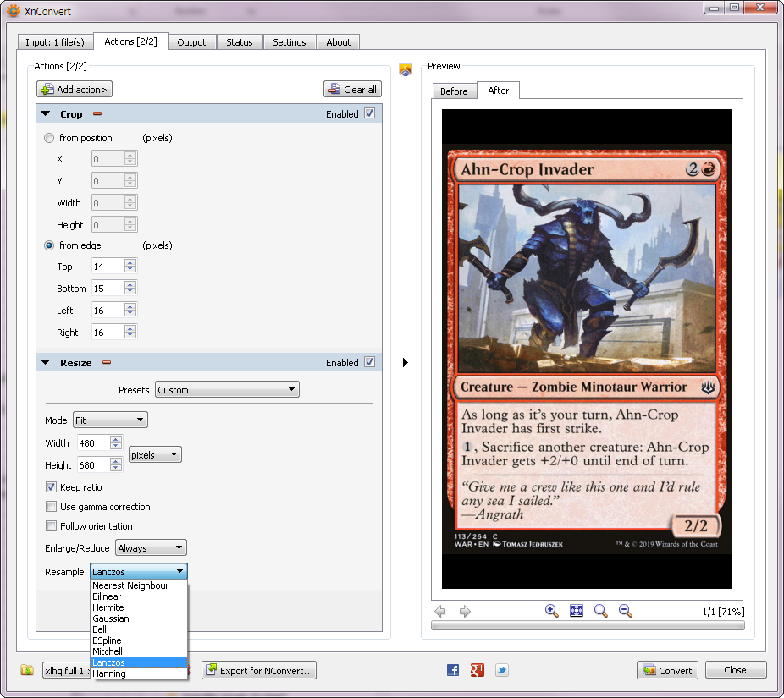Remove the Resize action with red minus
This screenshot has height=698, width=784.
[107, 363]
